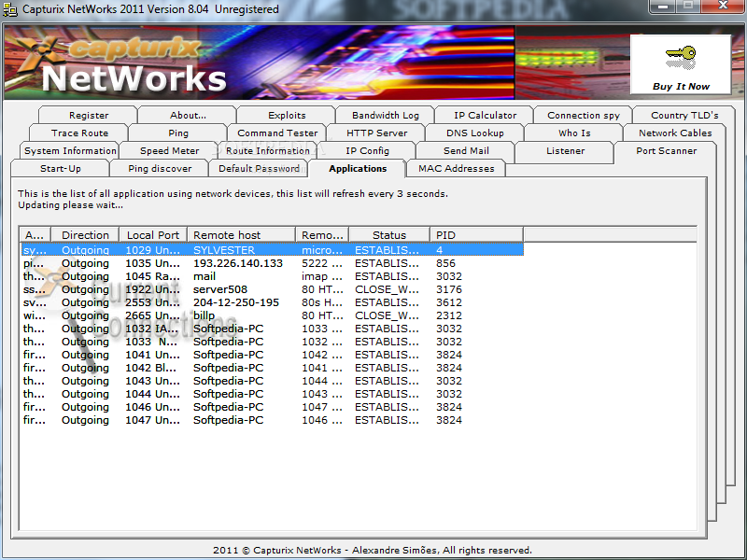747x560 pixels.
Task: Select the Default Password tab
Action: tap(259, 168)
